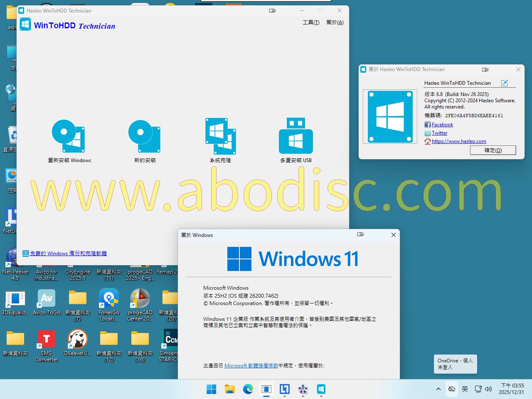Click the clock showing 下午 03:55
Screen dimensions: 532x399
point(512,389)
